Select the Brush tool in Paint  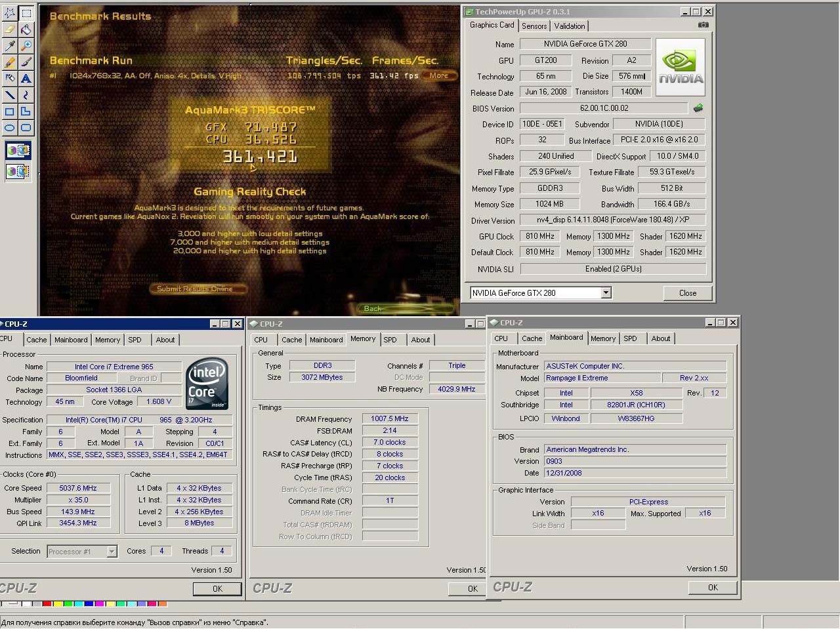26,62
